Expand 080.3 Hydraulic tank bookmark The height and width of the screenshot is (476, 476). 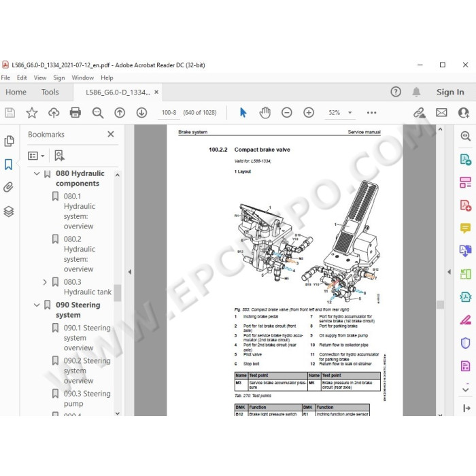45,282
